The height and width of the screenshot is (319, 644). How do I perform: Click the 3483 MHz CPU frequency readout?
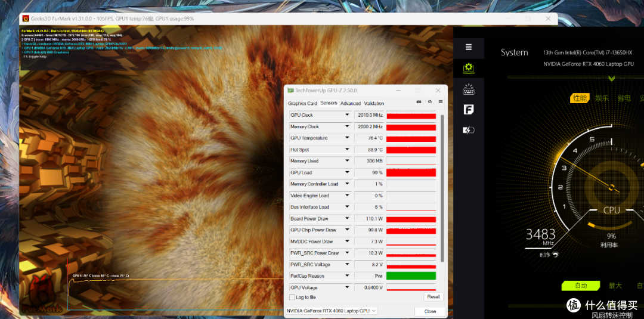click(x=540, y=237)
